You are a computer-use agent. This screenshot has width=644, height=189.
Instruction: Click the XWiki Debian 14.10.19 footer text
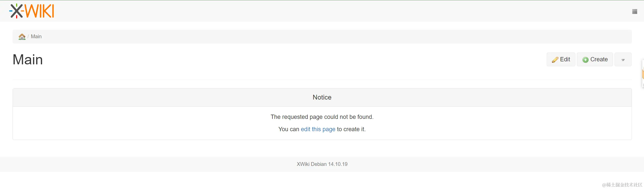pyautogui.click(x=322, y=164)
